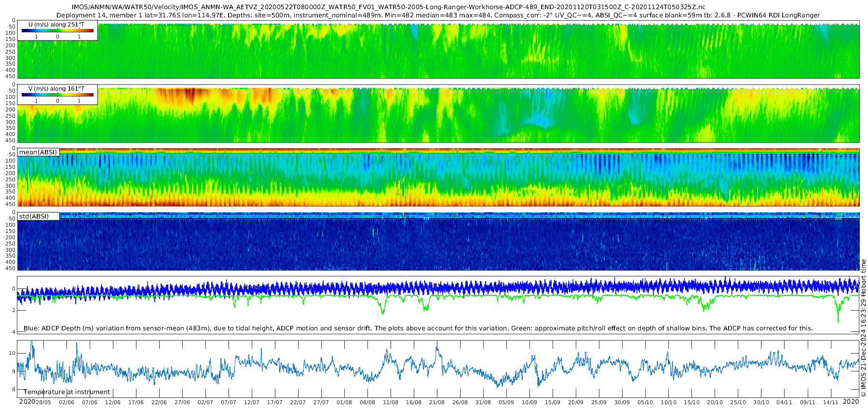Screen dimensions: 868x410
Task: Click the 12/06 date tick label
Action: coord(113,403)
